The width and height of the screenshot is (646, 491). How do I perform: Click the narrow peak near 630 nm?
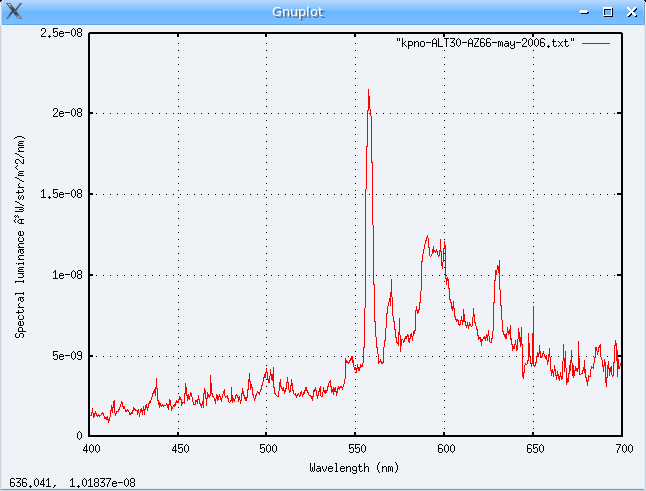pyautogui.click(x=498, y=265)
